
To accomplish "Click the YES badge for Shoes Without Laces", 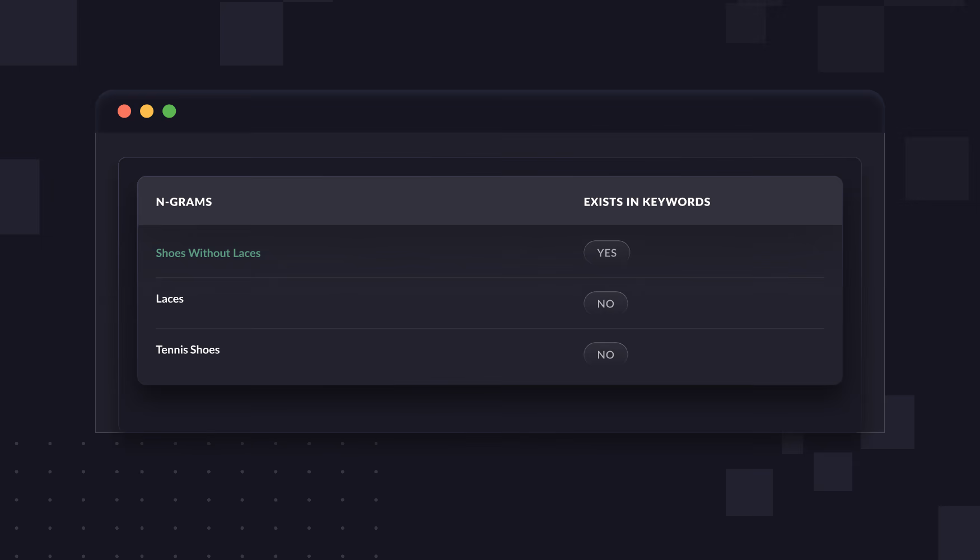I will click(x=607, y=253).
